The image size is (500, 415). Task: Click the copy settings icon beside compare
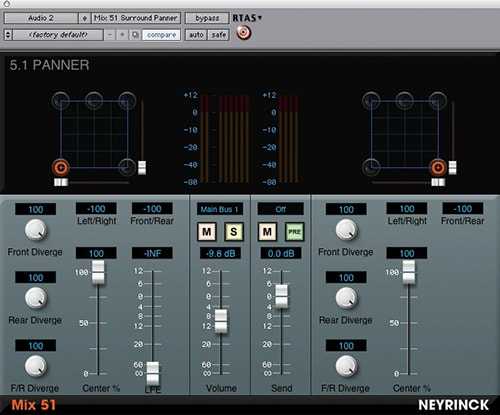tap(135, 35)
